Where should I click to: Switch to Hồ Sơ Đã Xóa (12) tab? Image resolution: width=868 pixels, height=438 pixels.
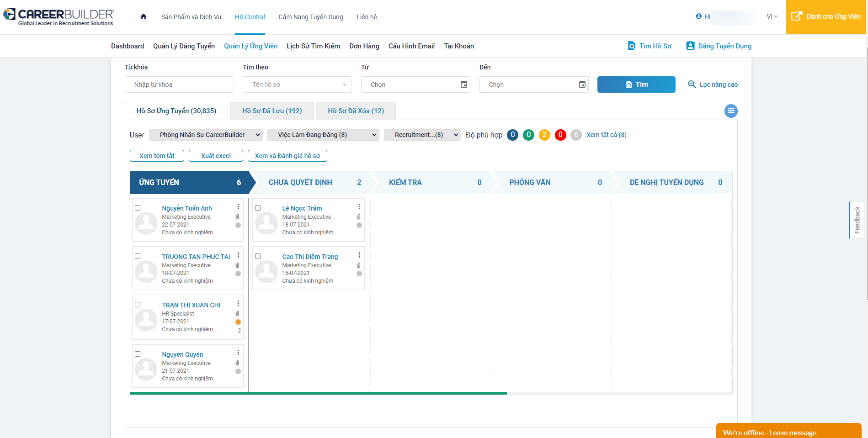pyautogui.click(x=356, y=111)
